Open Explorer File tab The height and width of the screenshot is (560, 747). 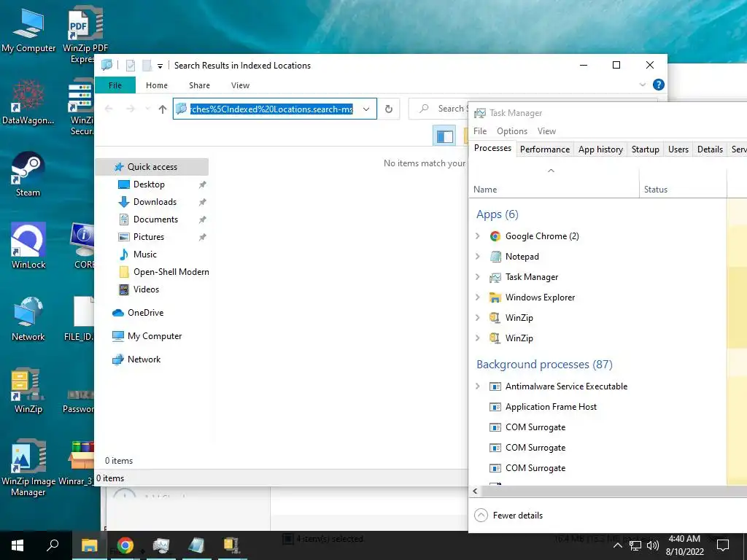[x=115, y=85]
